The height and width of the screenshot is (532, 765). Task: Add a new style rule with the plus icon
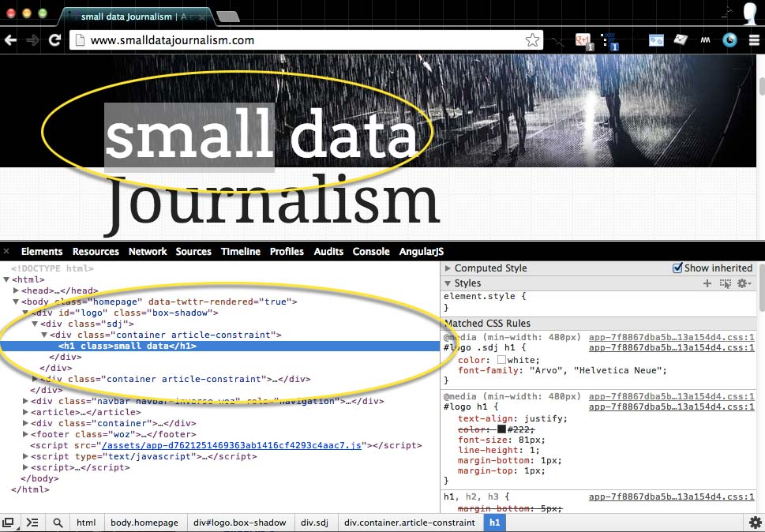click(707, 283)
